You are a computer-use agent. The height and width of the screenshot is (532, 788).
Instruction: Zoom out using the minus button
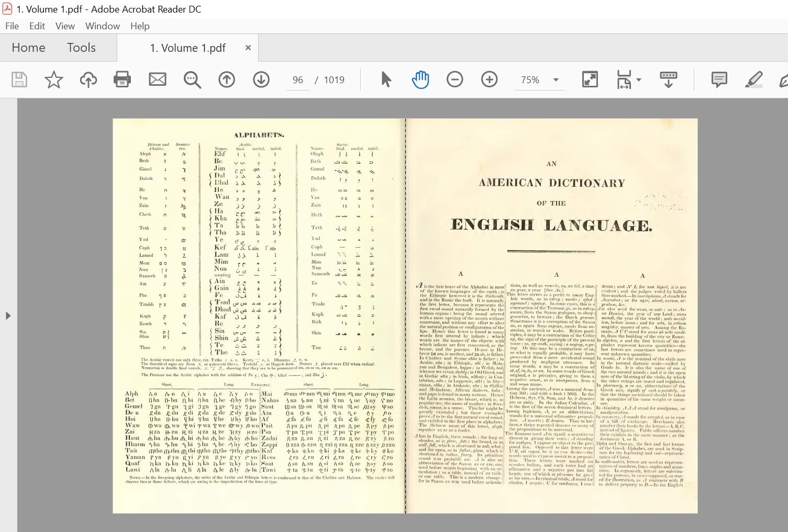tap(454, 80)
